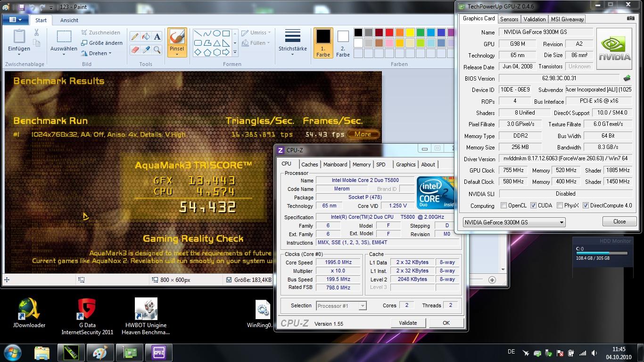Open the GPU selection dropdown in GPU-Z
This screenshot has width=644, height=362.
[514, 222]
